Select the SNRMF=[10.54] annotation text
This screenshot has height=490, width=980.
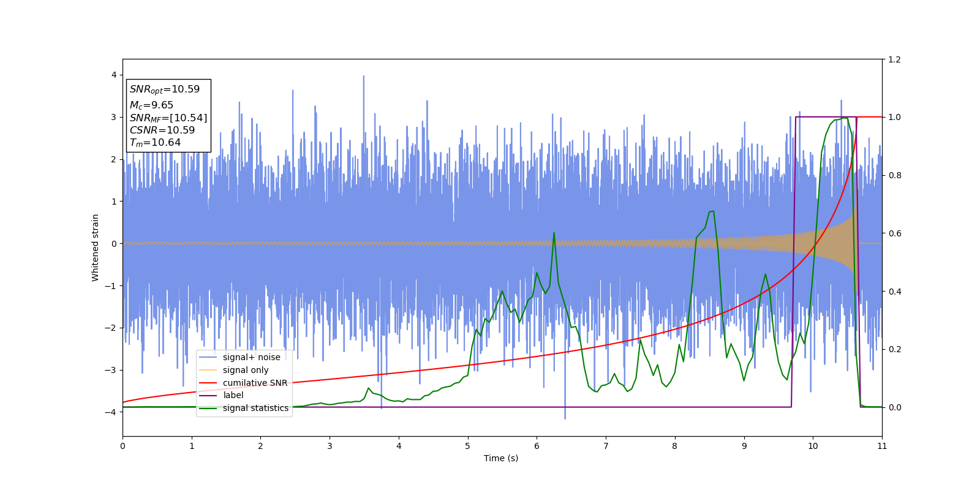pyautogui.click(x=168, y=118)
